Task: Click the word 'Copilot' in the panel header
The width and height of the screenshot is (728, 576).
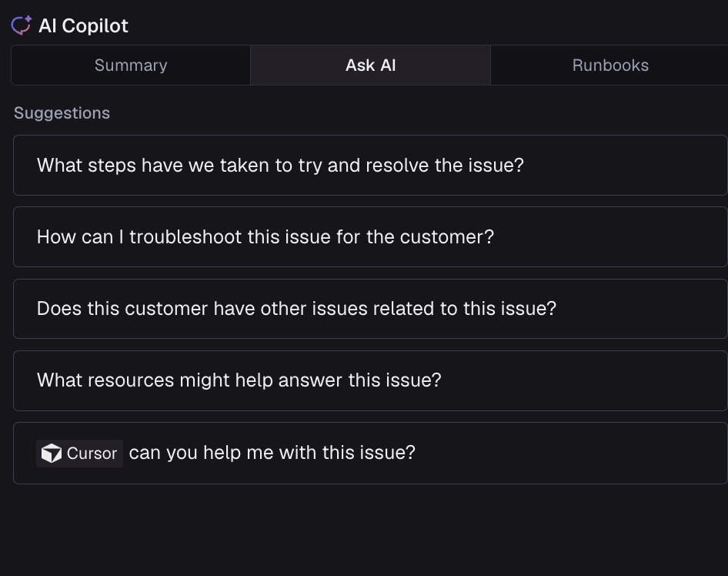Action: (95, 25)
